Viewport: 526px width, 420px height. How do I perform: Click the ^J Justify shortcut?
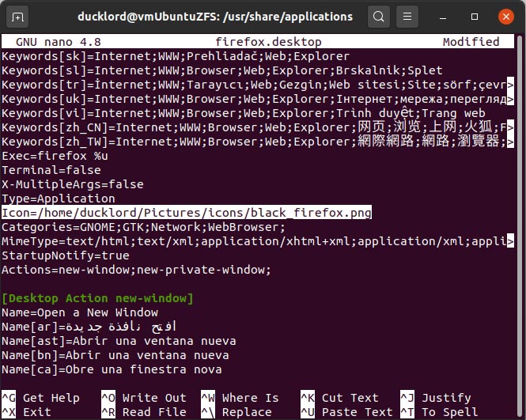point(436,398)
